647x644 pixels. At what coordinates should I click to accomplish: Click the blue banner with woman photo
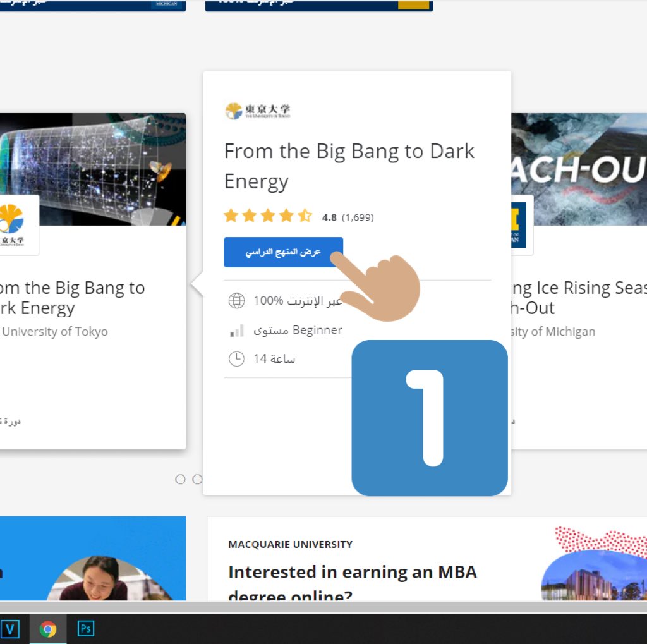coord(93,558)
